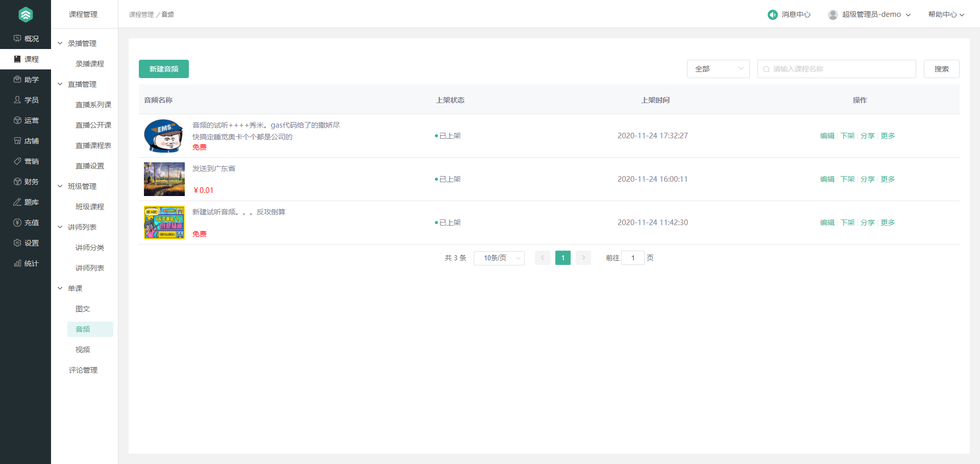This screenshot has height=464, width=980.
Task: Open the 营销 tag icon
Action: click(x=17, y=161)
